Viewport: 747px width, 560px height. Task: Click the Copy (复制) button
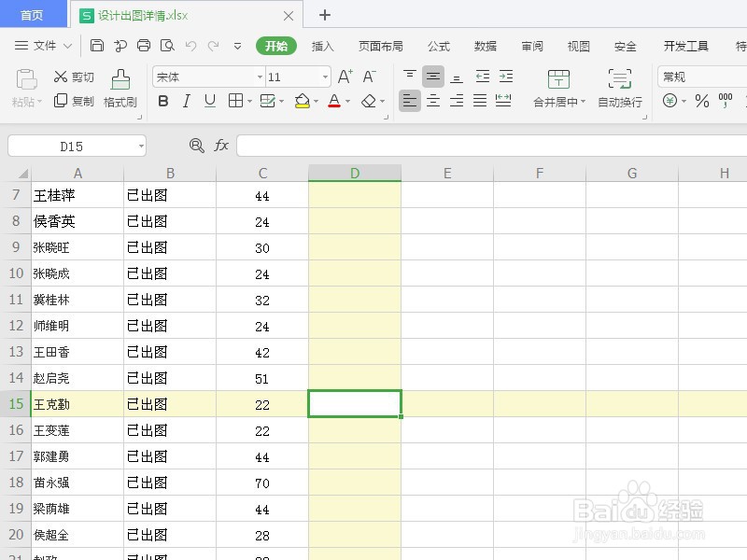tap(74, 101)
